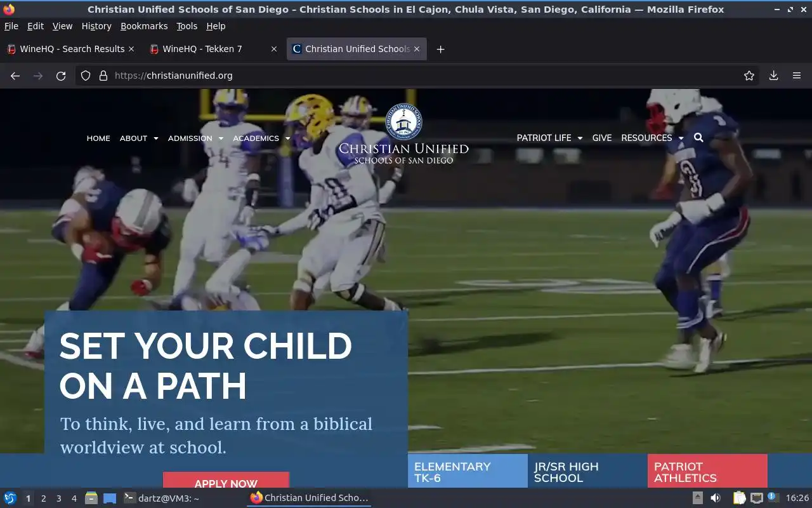Open the PATRIOT ATHLETICS tile
812x508 pixels.
(707, 471)
